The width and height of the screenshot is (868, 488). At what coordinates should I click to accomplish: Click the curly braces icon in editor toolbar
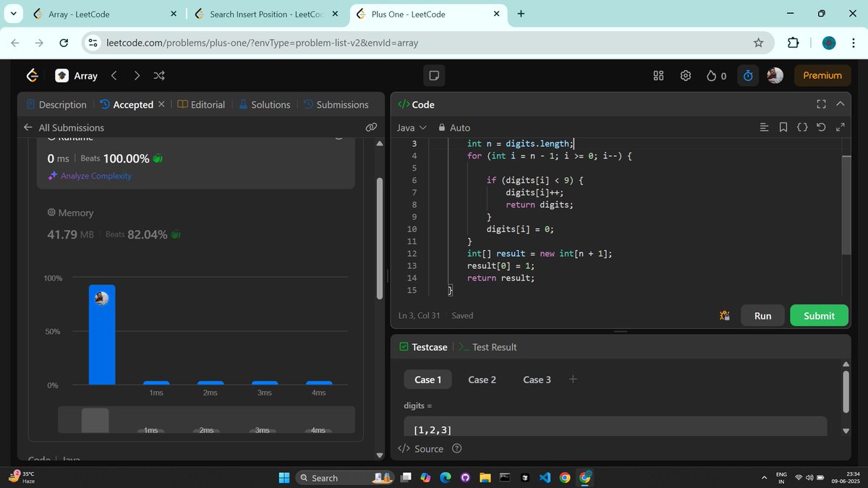click(802, 127)
